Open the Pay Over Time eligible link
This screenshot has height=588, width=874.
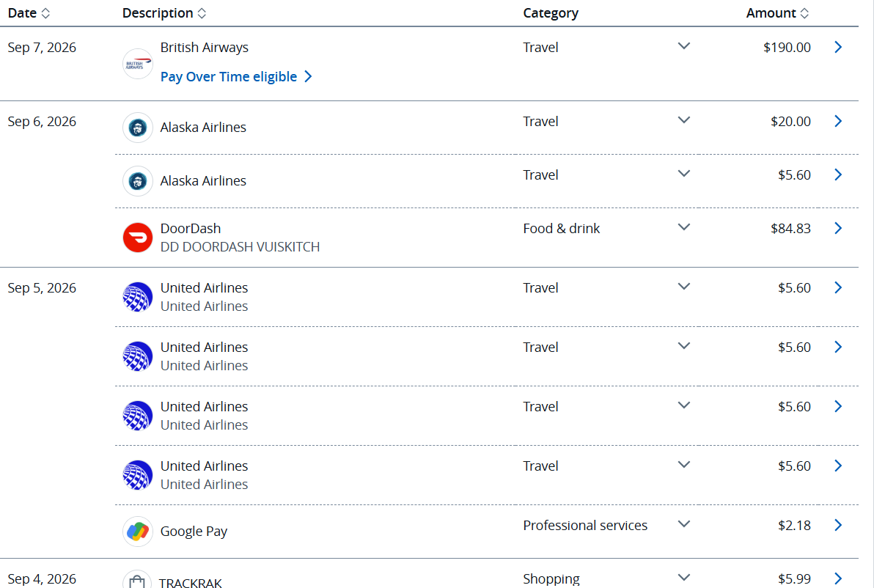(236, 76)
